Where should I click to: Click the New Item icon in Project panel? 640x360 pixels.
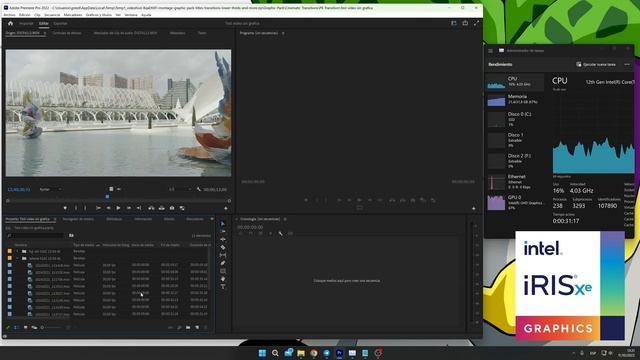pos(197,327)
